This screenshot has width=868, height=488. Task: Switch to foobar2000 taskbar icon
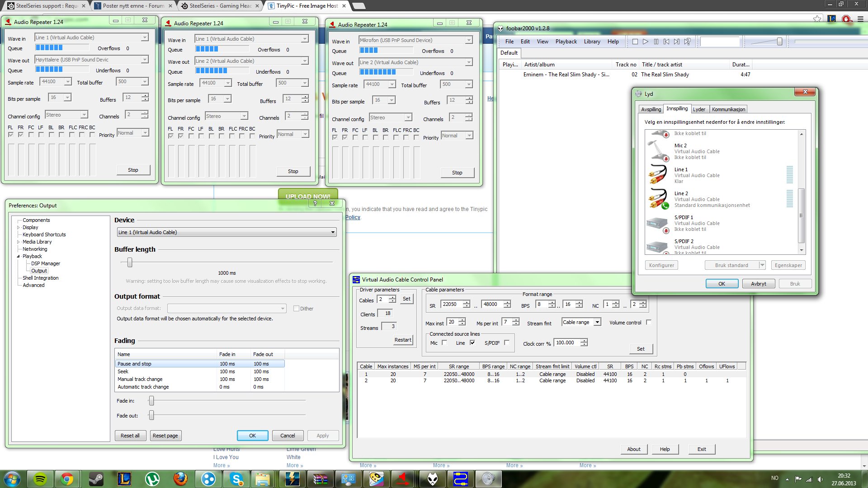click(432, 479)
